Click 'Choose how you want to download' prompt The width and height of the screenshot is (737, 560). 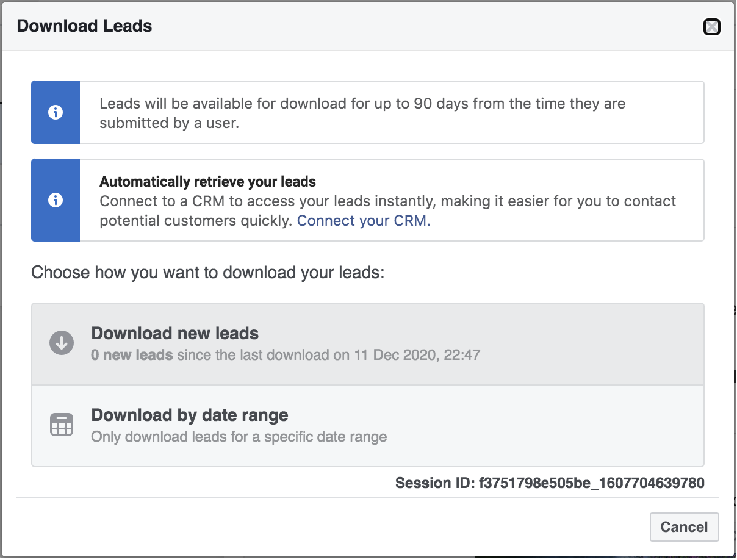pyautogui.click(x=208, y=272)
